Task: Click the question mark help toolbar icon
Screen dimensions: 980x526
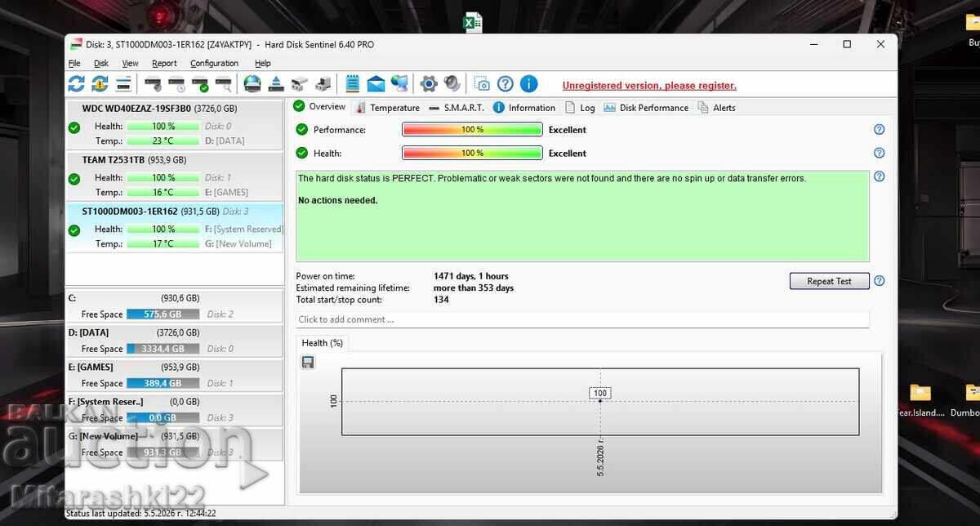Action: coord(506,83)
